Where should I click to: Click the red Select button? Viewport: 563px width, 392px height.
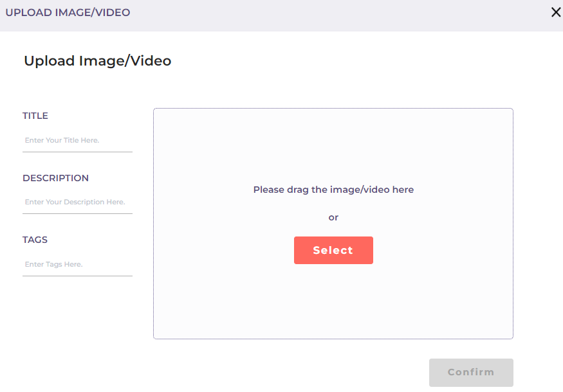coord(333,250)
